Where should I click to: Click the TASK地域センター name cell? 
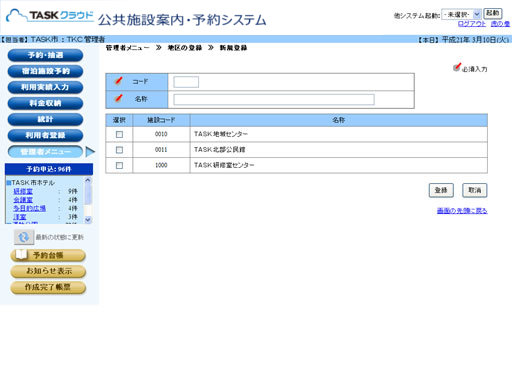pos(339,134)
